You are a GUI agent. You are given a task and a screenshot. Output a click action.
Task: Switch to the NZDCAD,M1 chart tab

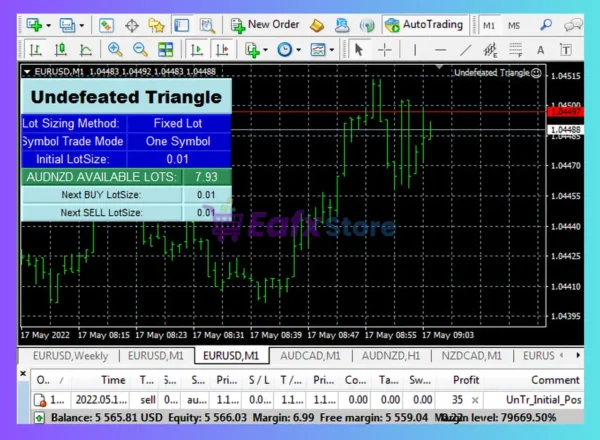pos(471,356)
